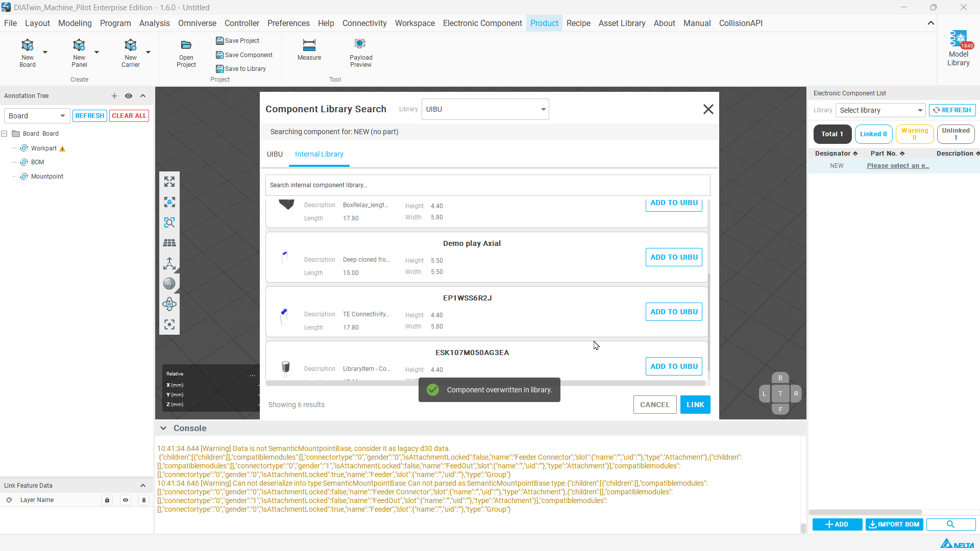Expand New Carrier dropdown arrow
Image resolution: width=980 pixels, height=551 pixels.
(x=148, y=52)
